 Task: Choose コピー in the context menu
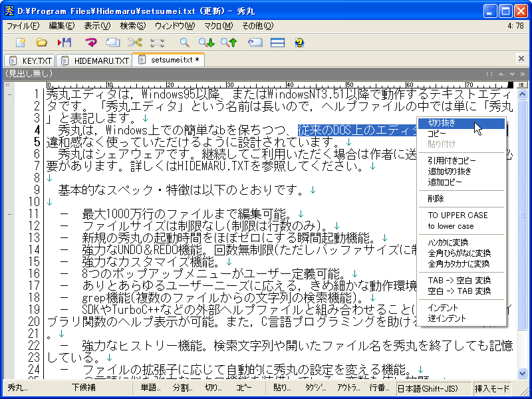[x=462, y=134]
